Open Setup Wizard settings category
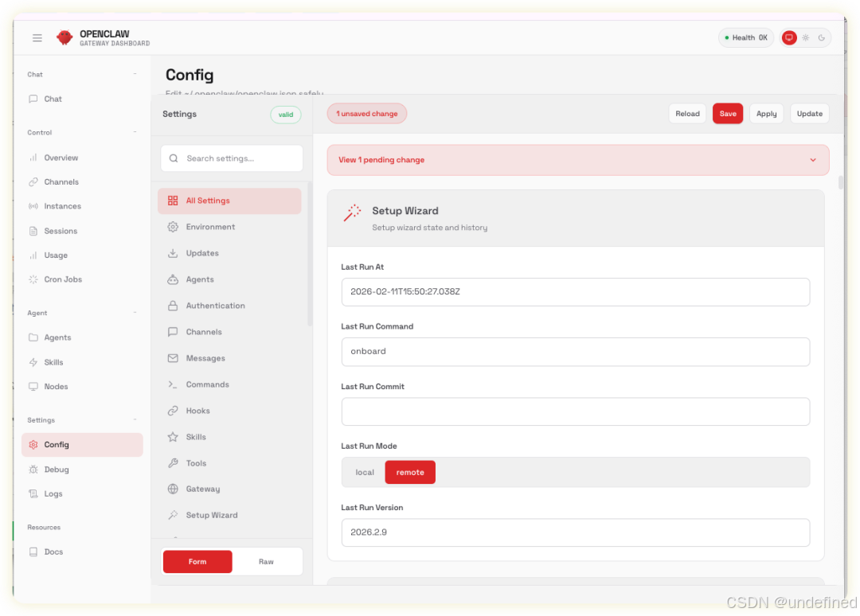860x616 pixels. tap(229, 515)
